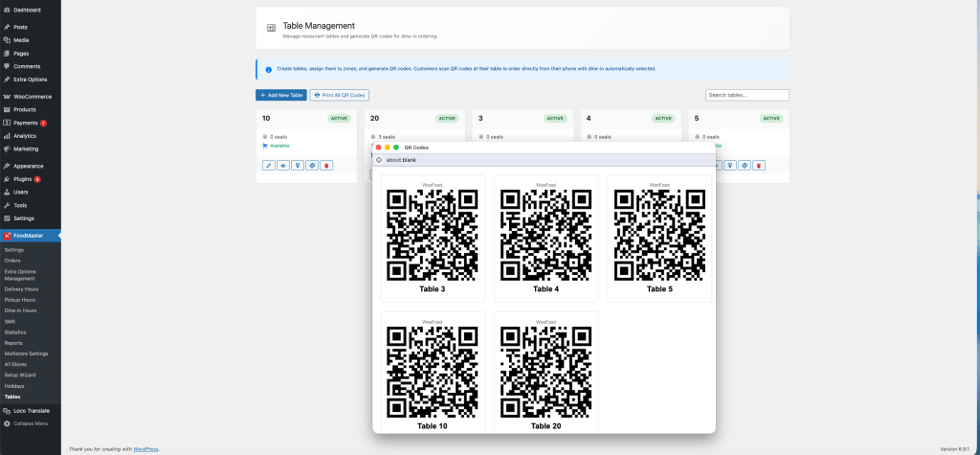Click the Table 3 QR code image
Viewport: 980px width, 455px height.
coord(433,236)
